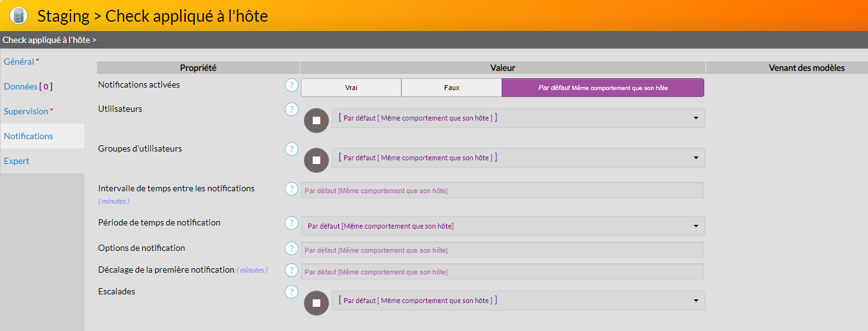This screenshot has width=868, height=331.
Task: Show help for Décalage de la première notification
Action: (x=291, y=270)
